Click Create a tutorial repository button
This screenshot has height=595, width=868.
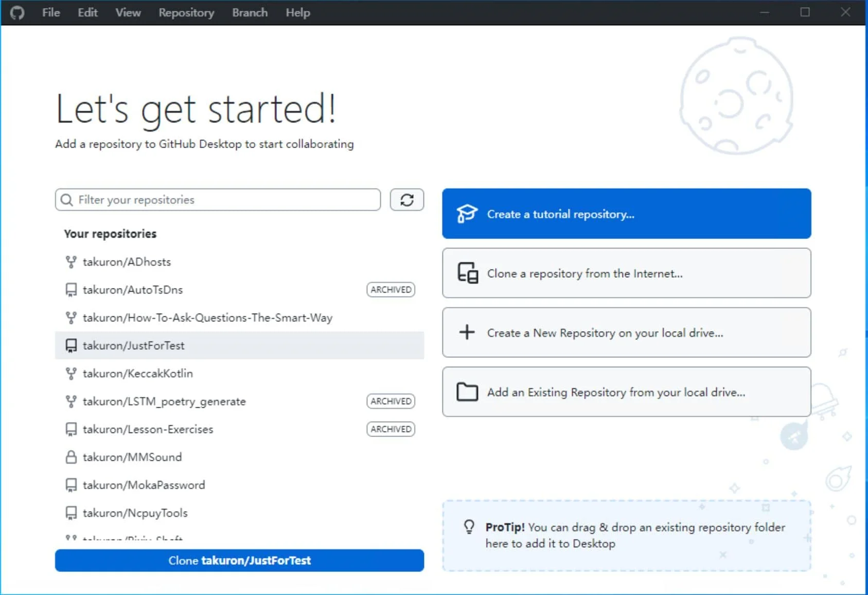[x=627, y=213]
